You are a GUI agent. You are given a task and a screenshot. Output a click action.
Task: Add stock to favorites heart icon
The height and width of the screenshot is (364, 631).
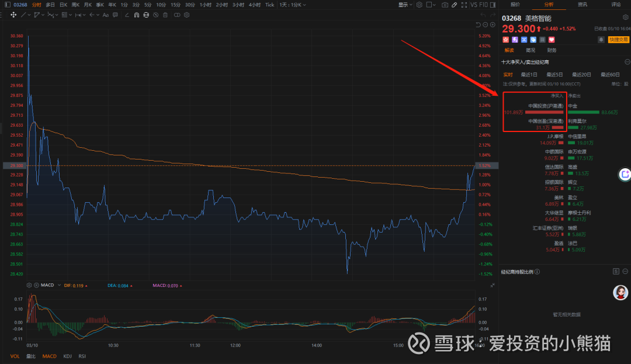point(552,39)
